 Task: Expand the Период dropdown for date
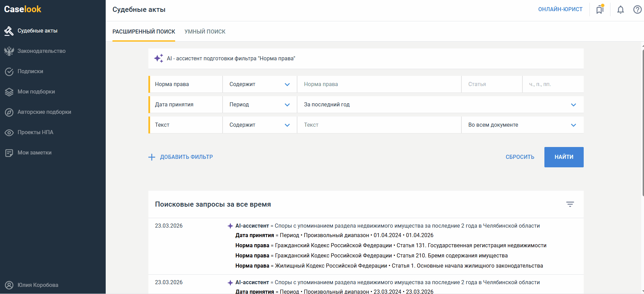click(x=259, y=105)
